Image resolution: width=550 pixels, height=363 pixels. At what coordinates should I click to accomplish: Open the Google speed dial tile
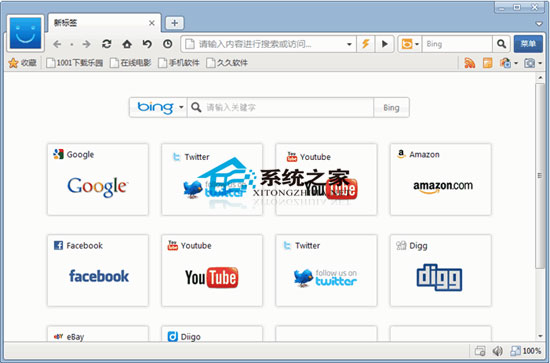[x=98, y=179]
